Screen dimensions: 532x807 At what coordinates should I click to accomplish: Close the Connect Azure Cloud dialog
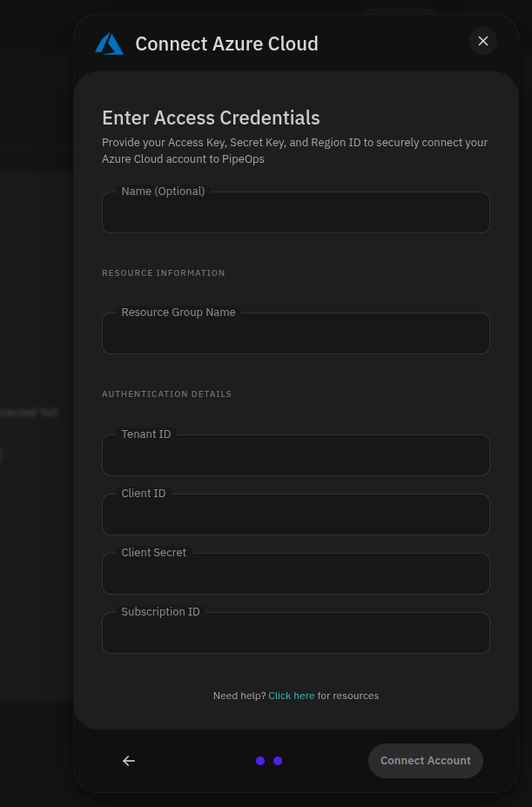point(482,41)
